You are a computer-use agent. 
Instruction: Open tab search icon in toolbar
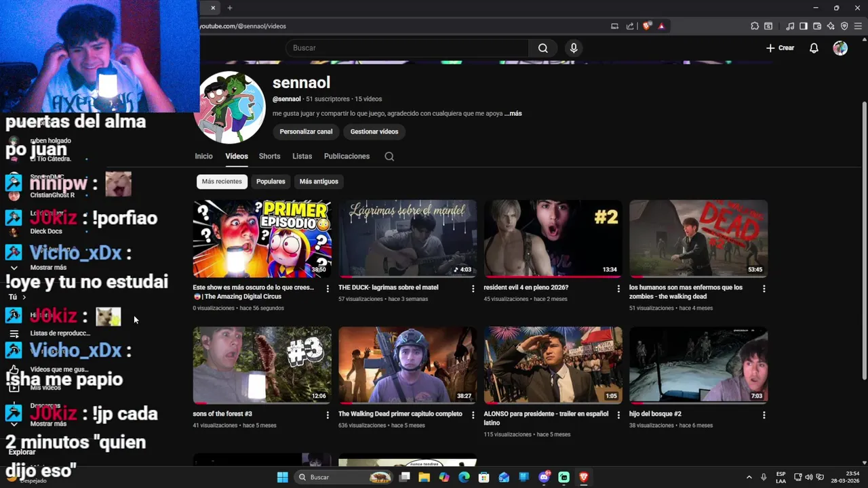(768, 26)
